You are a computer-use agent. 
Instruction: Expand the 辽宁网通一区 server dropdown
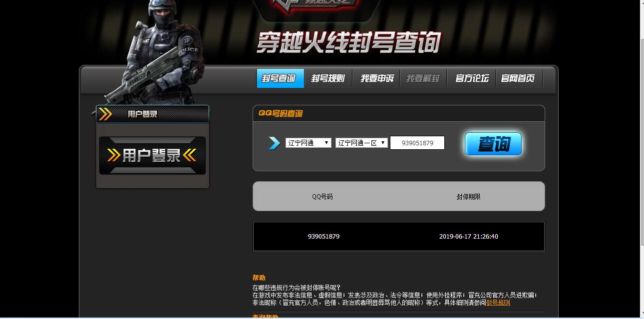(x=361, y=143)
